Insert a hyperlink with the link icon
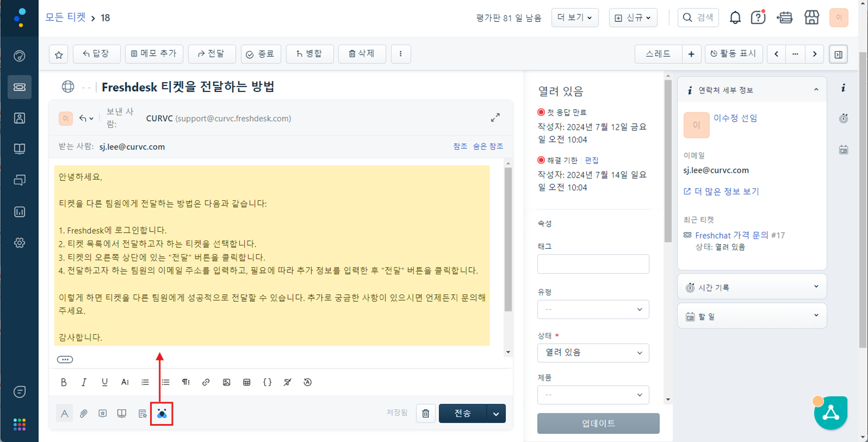The image size is (868, 442). pos(206,382)
